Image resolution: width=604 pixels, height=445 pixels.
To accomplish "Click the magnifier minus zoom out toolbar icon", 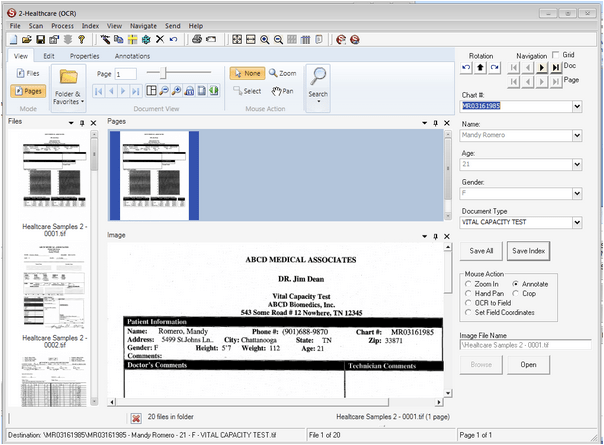I will pyautogui.click(x=278, y=40).
